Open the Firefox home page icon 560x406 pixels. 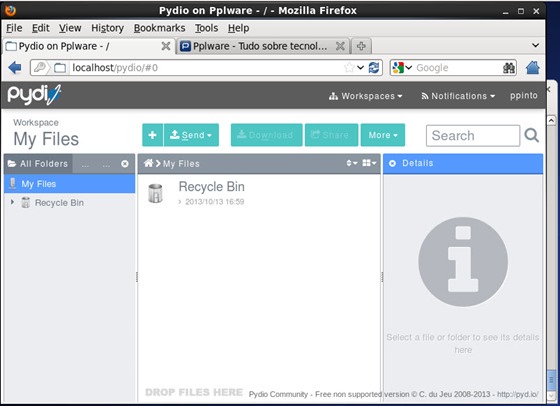532,67
